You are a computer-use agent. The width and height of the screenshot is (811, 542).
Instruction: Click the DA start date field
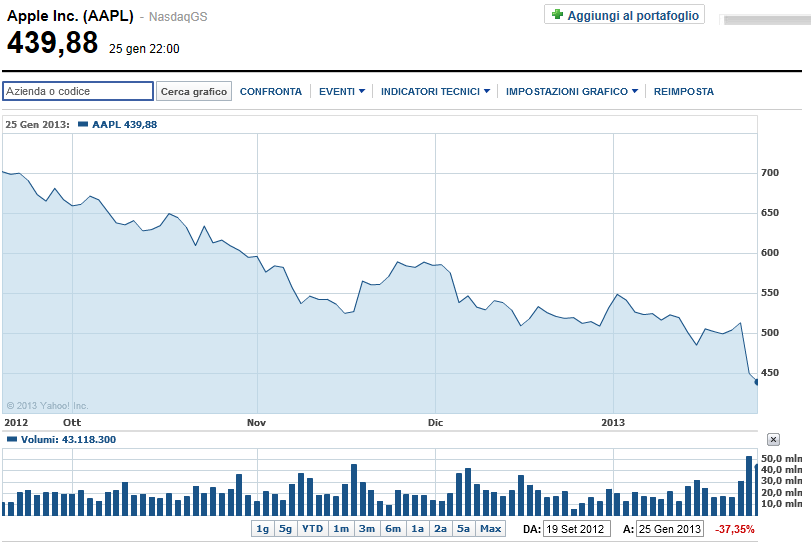[x=576, y=528]
